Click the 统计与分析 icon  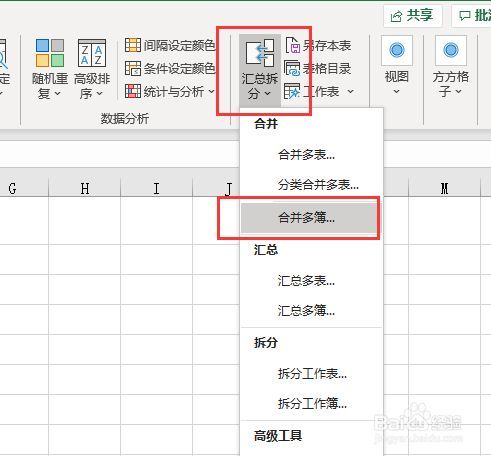133,91
